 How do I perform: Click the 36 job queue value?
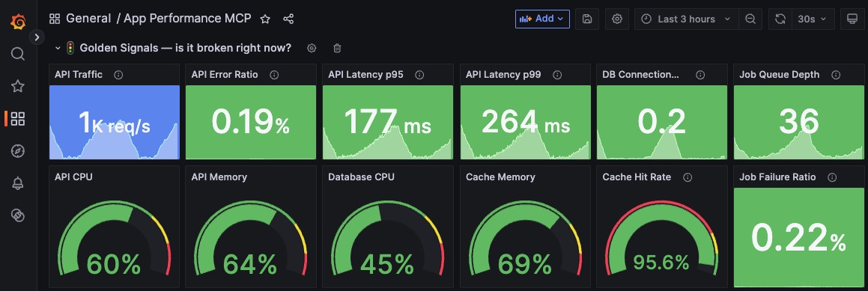pyautogui.click(x=799, y=122)
